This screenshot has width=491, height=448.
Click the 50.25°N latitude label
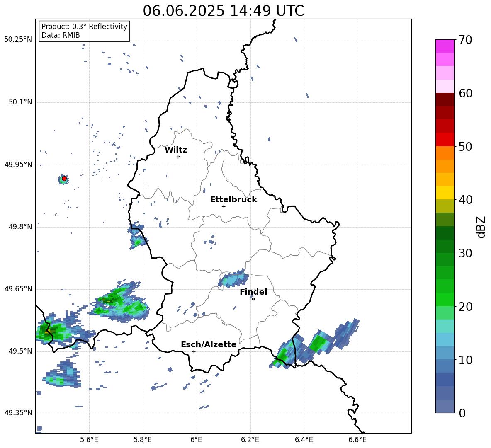18,40
